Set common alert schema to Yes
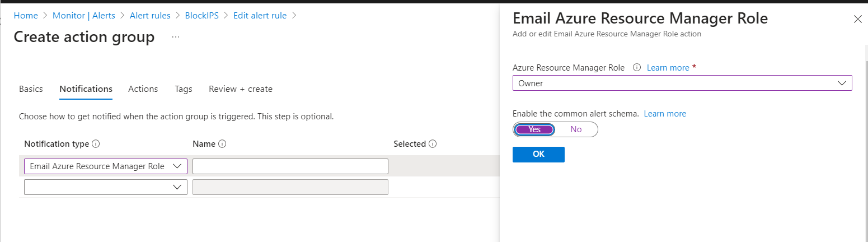The width and height of the screenshot is (868, 242). click(534, 129)
